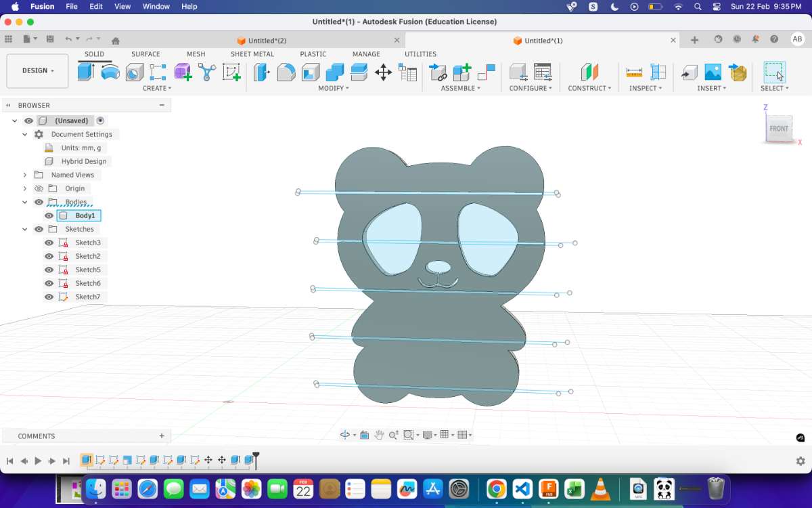The image size is (812, 508).
Task: Collapse the Sketches folder
Action: click(25, 229)
